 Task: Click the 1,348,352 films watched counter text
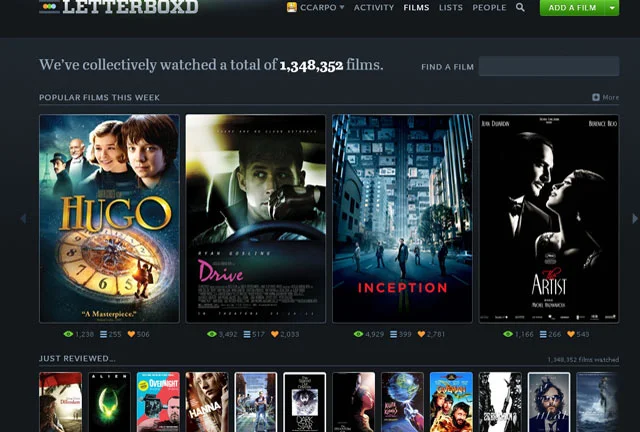[x=583, y=360]
